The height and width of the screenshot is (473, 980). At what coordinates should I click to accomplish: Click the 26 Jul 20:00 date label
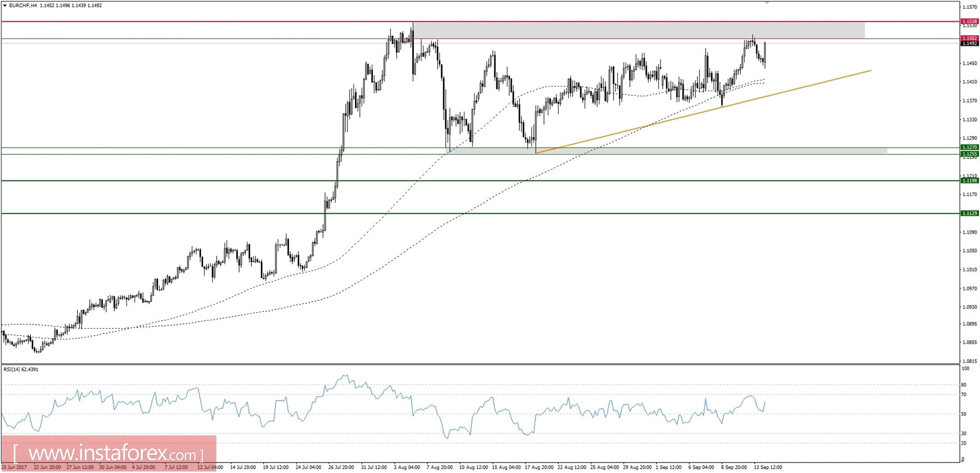341,467
